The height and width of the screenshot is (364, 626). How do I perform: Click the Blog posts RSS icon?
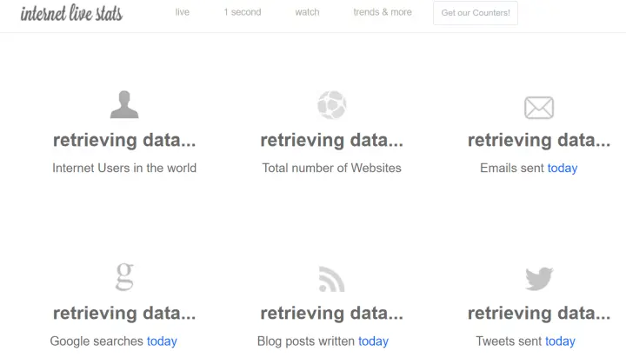coord(332,279)
